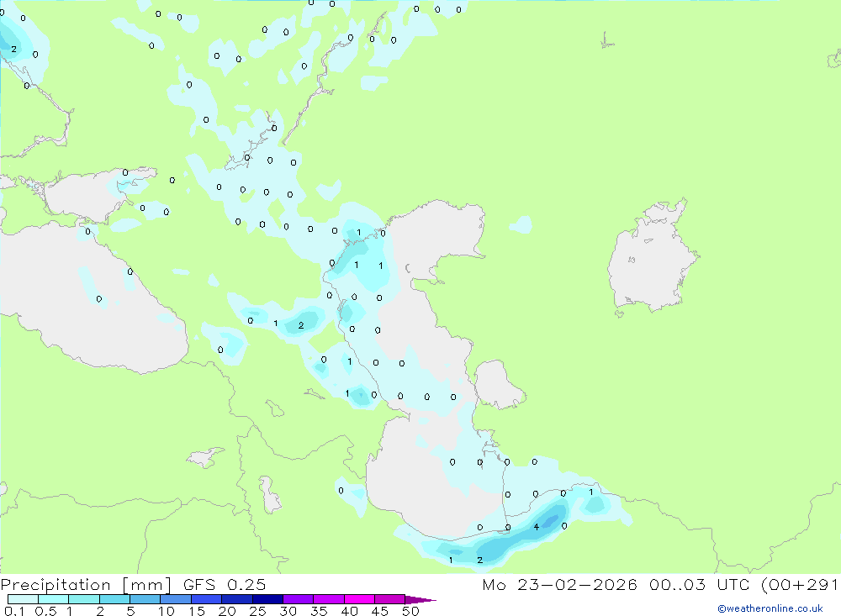Pick the 15–20 mm blue legend swatch
Viewport: 841px width, 616px height.
[207, 599]
